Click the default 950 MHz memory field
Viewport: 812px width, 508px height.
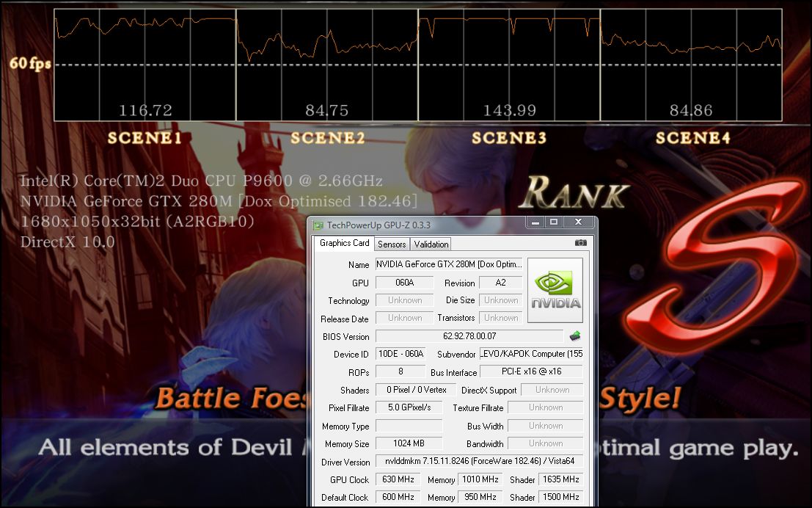[x=480, y=497]
